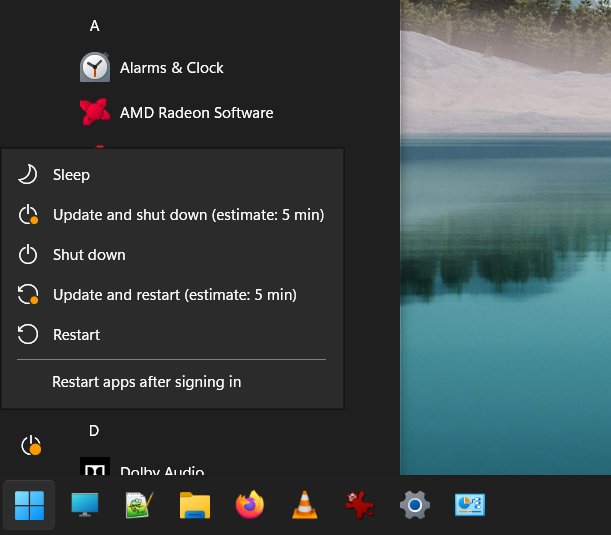The image size is (611, 535).
Task: Open Settings gear icon in taskbar
Action: coord(414,506)
